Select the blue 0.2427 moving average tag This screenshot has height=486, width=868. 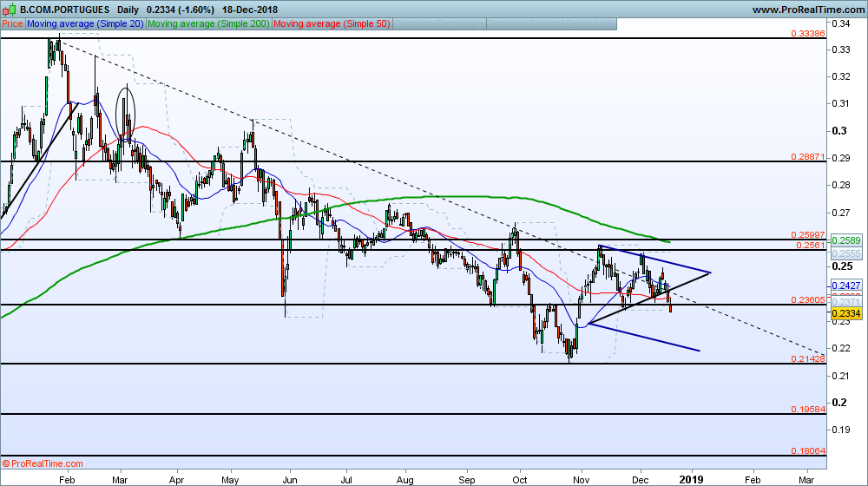point(846,286)
